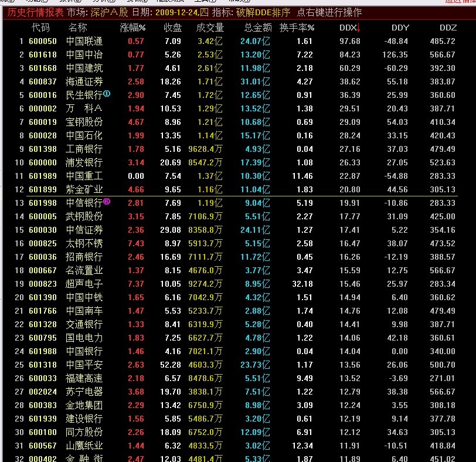Select the 交通银行 stock name

click(x=84, y=324)
